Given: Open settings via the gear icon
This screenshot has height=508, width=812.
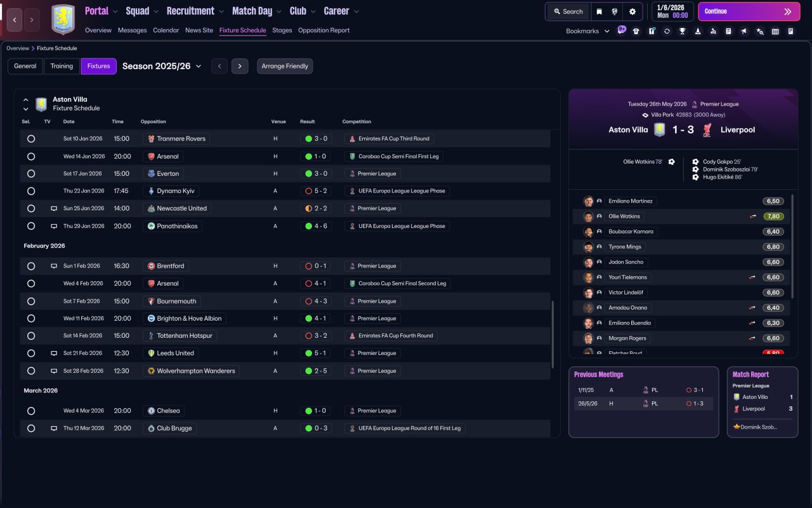Looking at the screenshot, I should 632,11.
